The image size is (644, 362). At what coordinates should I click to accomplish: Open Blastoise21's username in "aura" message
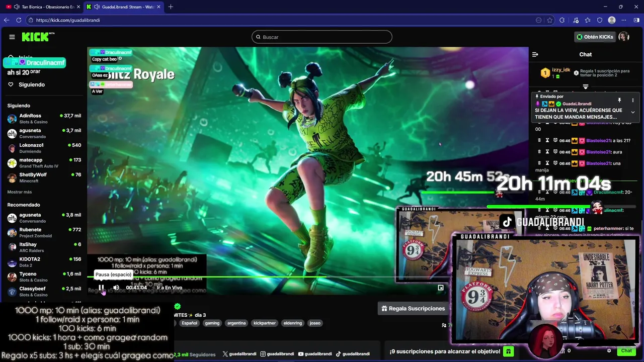point(598,152)
